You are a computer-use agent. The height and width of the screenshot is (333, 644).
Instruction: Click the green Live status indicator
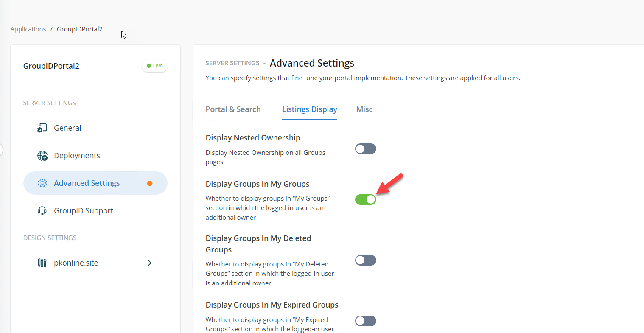point(154,65)
